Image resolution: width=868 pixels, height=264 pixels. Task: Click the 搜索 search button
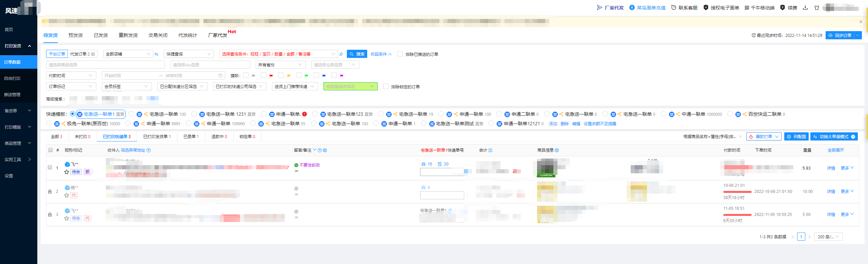click(x=357, y=54)
